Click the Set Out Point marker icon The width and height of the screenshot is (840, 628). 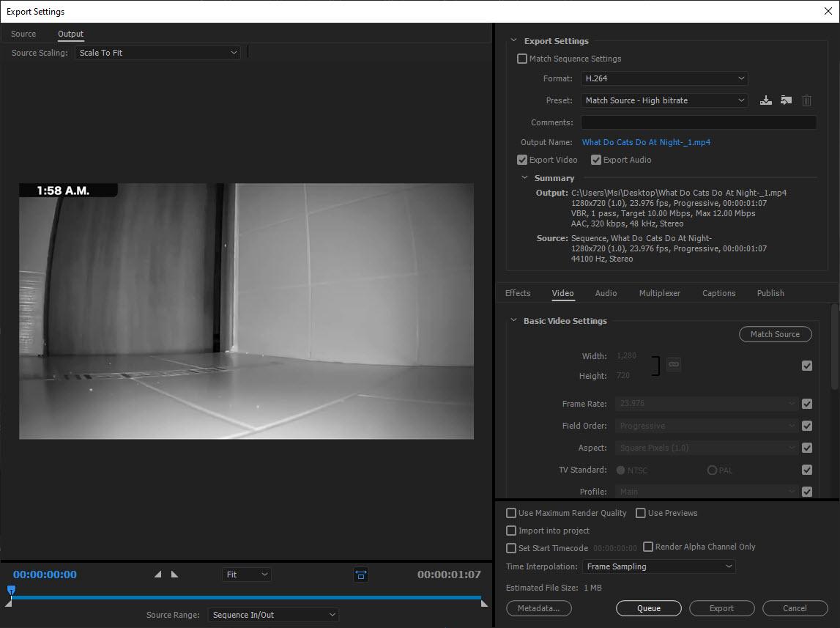[x=174, y=575]
